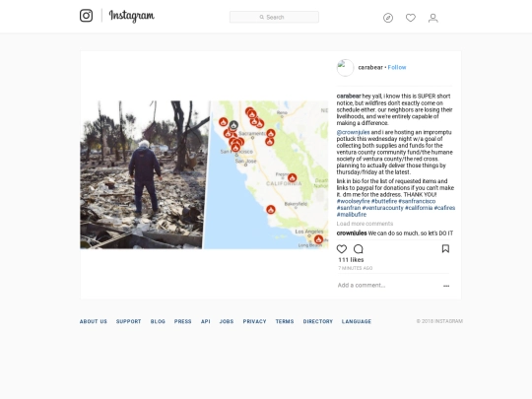
Task: Open the activity heart icon in header
Action: click(x=411, y=18)
